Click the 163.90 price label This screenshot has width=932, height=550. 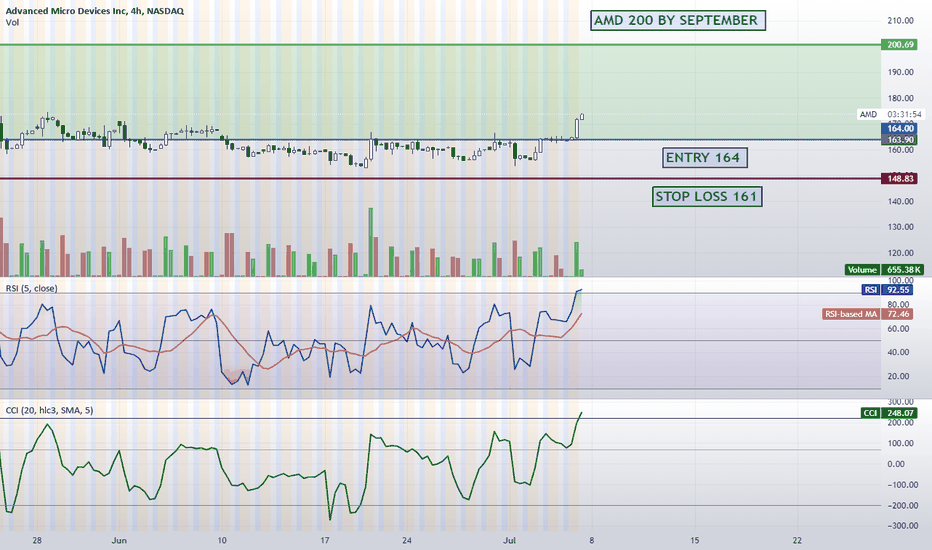pyautogui.click(x=900, y=140)
